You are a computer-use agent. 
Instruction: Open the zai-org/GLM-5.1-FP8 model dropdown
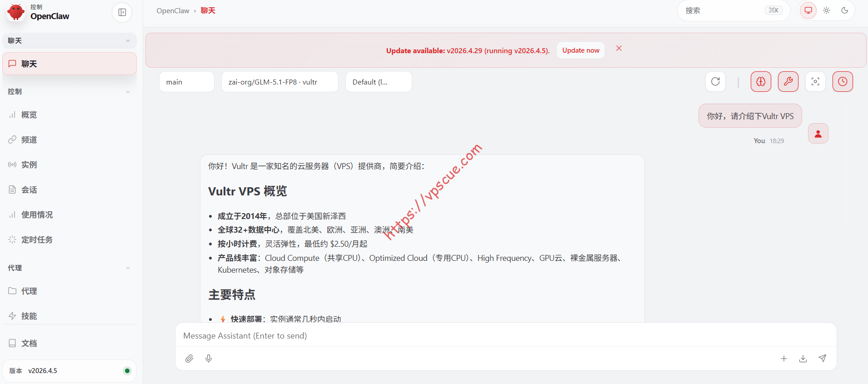(x=280, y=82)
